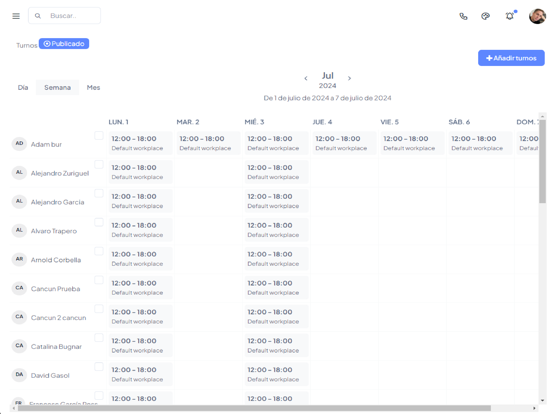Select employee name Adam bur
Viewport: 552px width, 414px height.
46,144
